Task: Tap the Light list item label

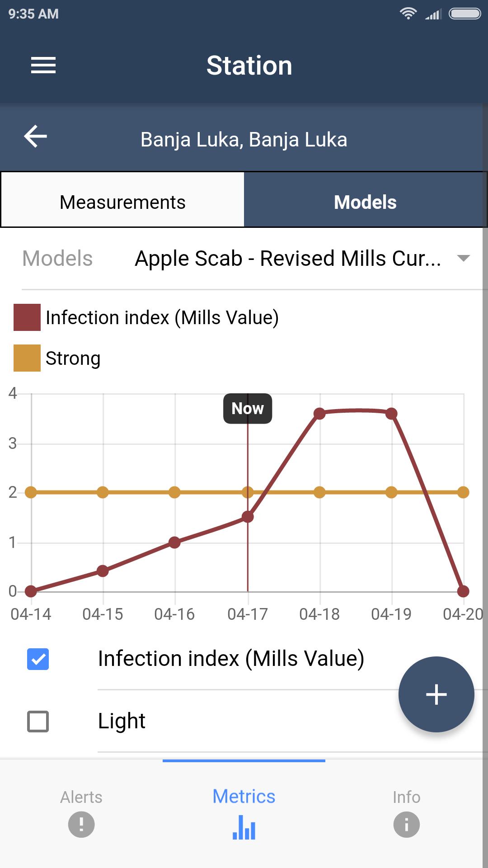Action: click(122, 721)
